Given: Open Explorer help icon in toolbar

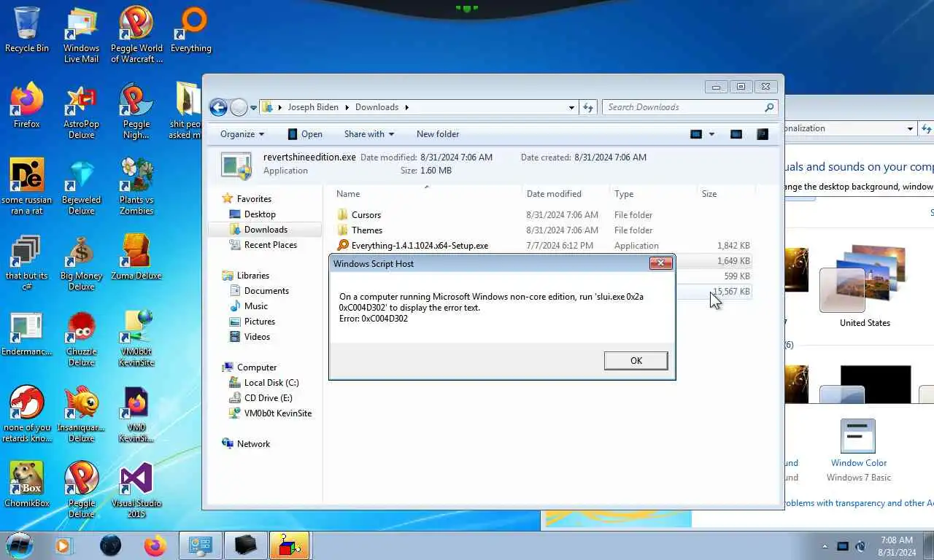Looking at the screenshot, I should [763, 134].
